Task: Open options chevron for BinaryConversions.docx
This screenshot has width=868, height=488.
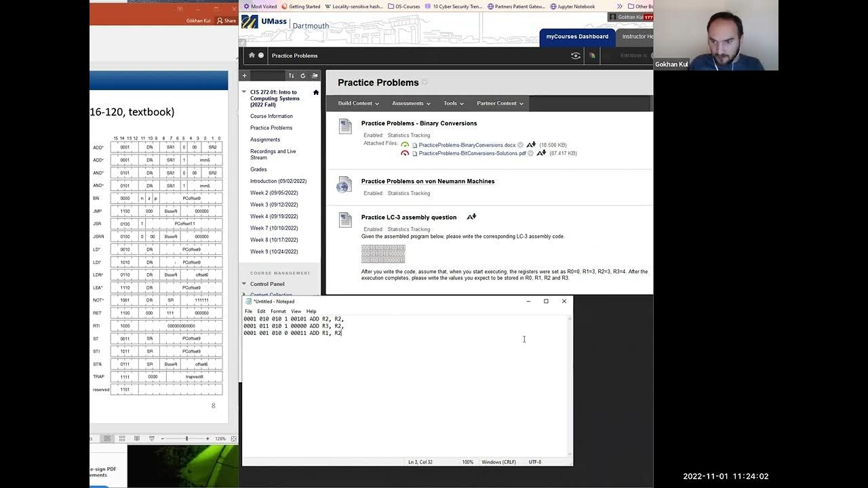Action: tap(520, 145)
